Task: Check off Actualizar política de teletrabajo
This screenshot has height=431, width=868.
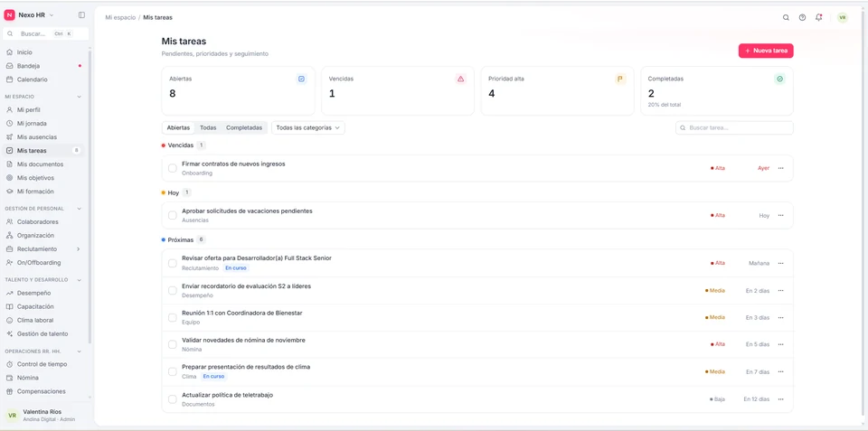Action: [x=172, y=398]
